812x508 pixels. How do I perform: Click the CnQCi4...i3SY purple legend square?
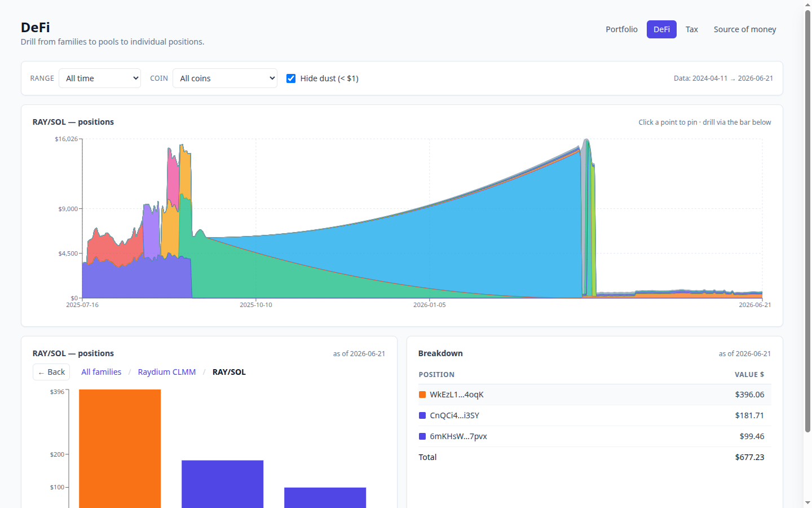click(x=422, y=415)
